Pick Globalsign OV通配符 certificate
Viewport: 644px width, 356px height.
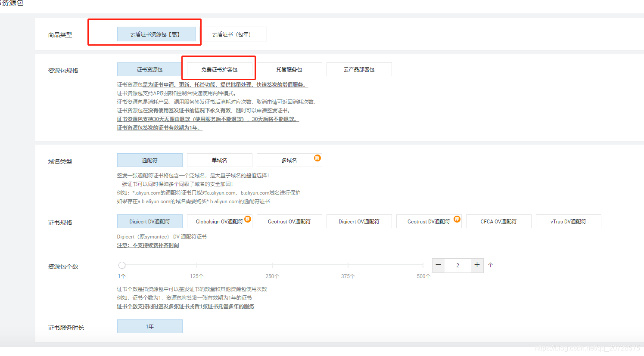pyautogui.click(x=219, y=221)
